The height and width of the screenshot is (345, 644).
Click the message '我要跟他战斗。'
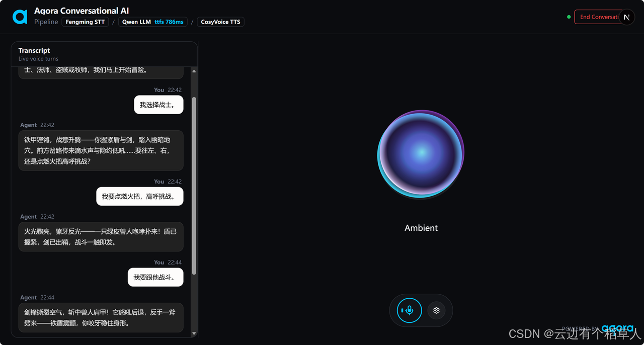(x=155, y=277)
